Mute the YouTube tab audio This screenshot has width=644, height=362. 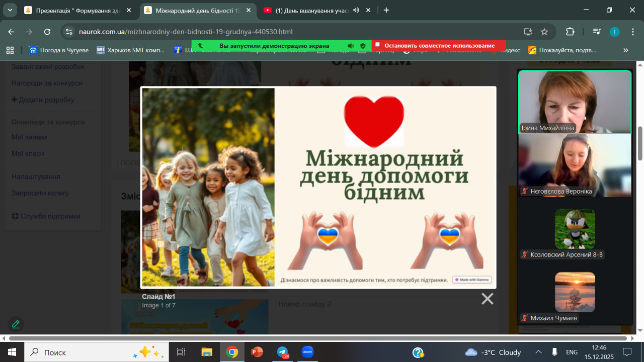[356, 10]
